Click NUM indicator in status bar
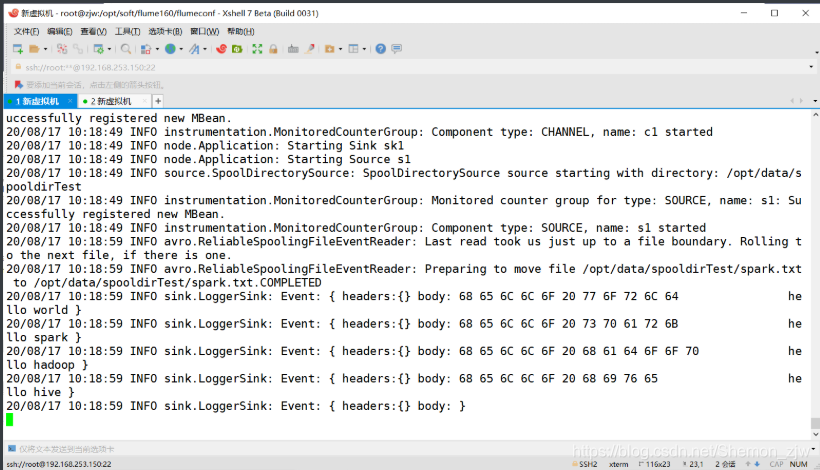Screen dimensions: 820x470 click(799, 464)
